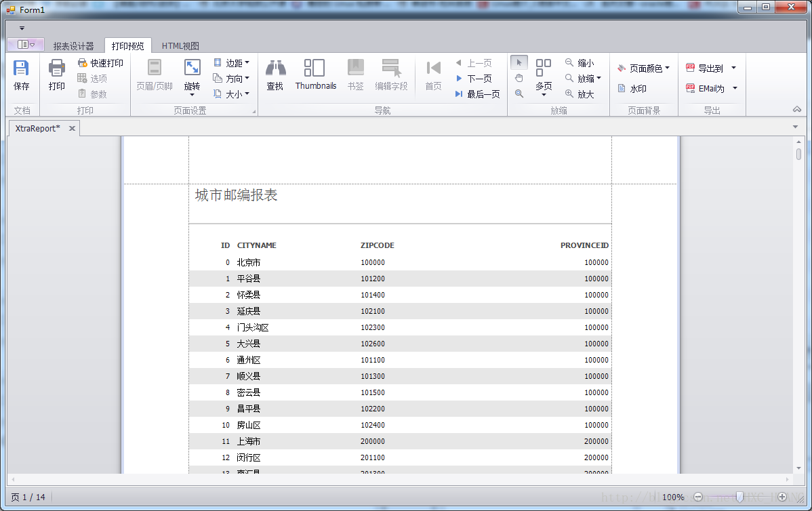Click the horizontal scrollbar right arrow

click(787, 479)
